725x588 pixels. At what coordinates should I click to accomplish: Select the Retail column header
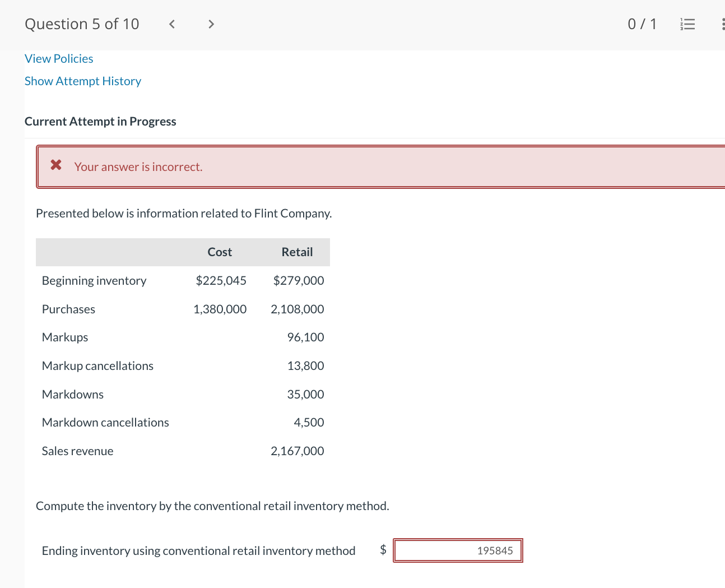297,252
